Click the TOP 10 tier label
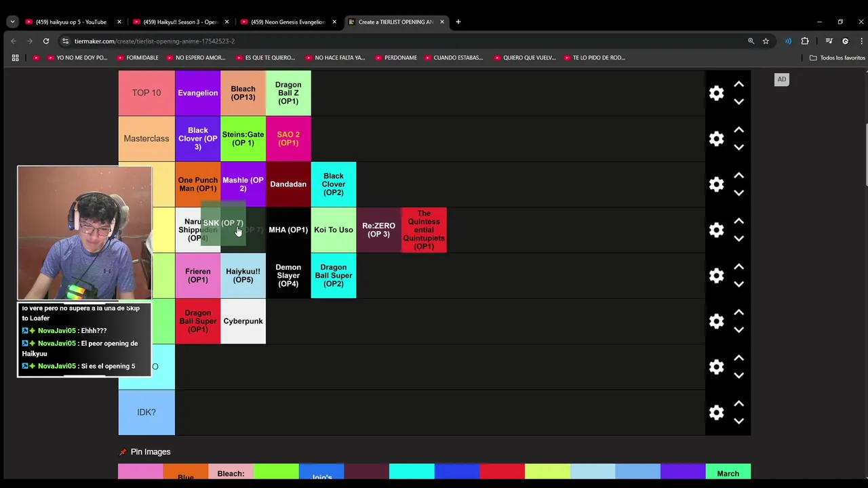This screenshot has width=868, height=488. (x=146, y=93)
